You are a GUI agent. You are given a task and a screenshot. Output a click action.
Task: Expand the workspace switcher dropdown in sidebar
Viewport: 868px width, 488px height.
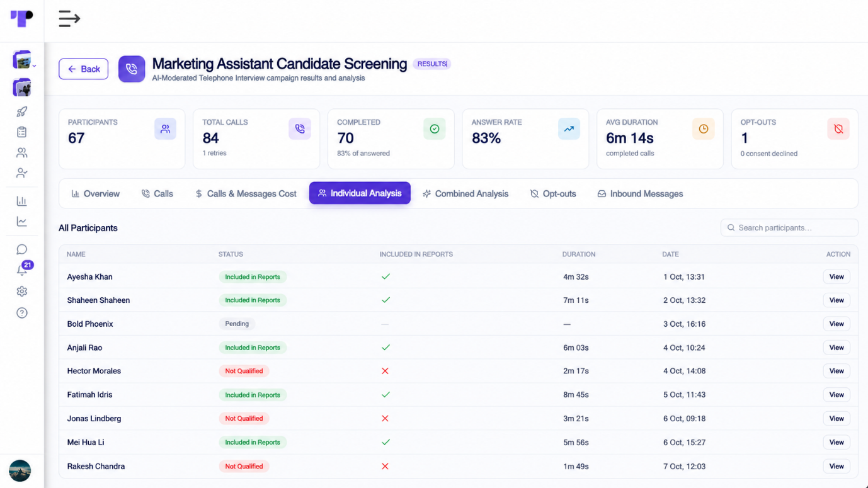coord(23,60)
